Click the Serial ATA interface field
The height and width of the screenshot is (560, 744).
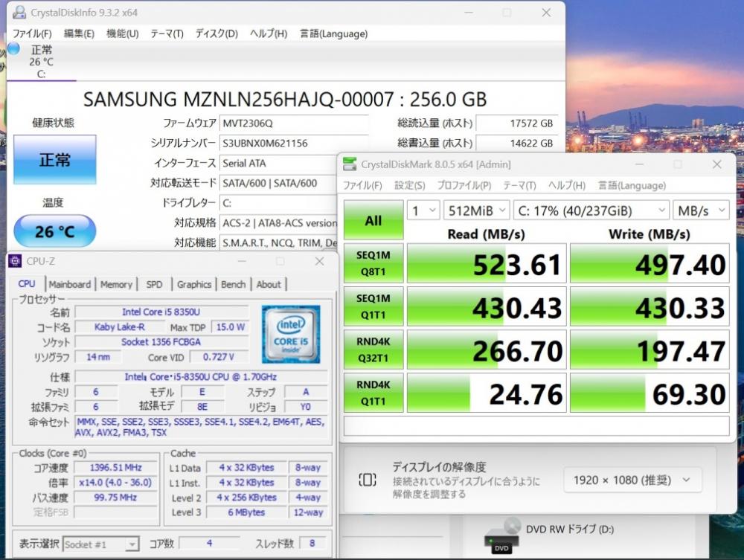pyautogui.click(x=279, y=163)
